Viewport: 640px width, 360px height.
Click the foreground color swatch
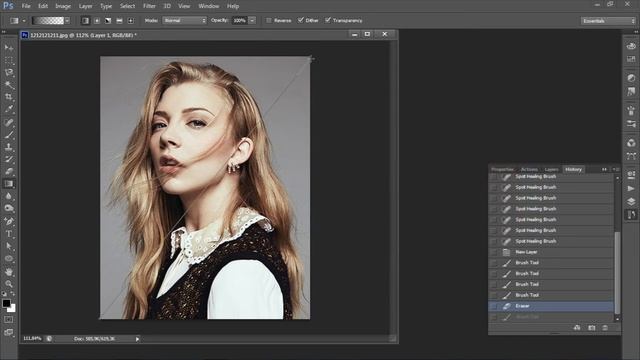click(x=6, y=303)
